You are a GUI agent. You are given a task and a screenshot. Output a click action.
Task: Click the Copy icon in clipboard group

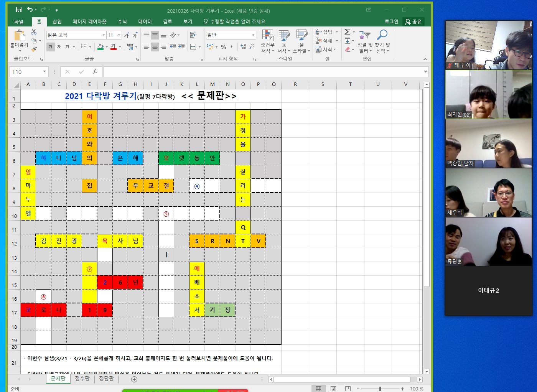coord(34,40)
